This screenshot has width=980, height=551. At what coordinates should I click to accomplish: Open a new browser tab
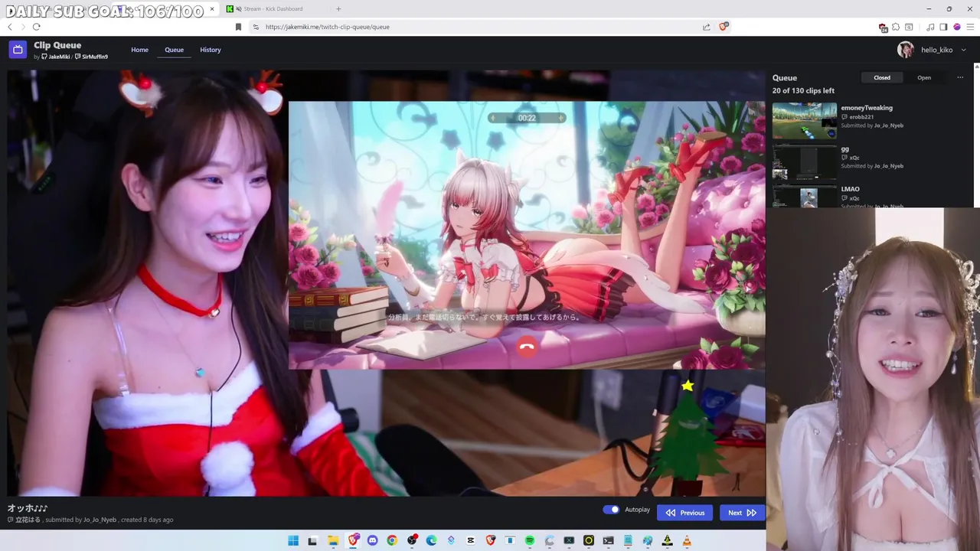[338, 8]
